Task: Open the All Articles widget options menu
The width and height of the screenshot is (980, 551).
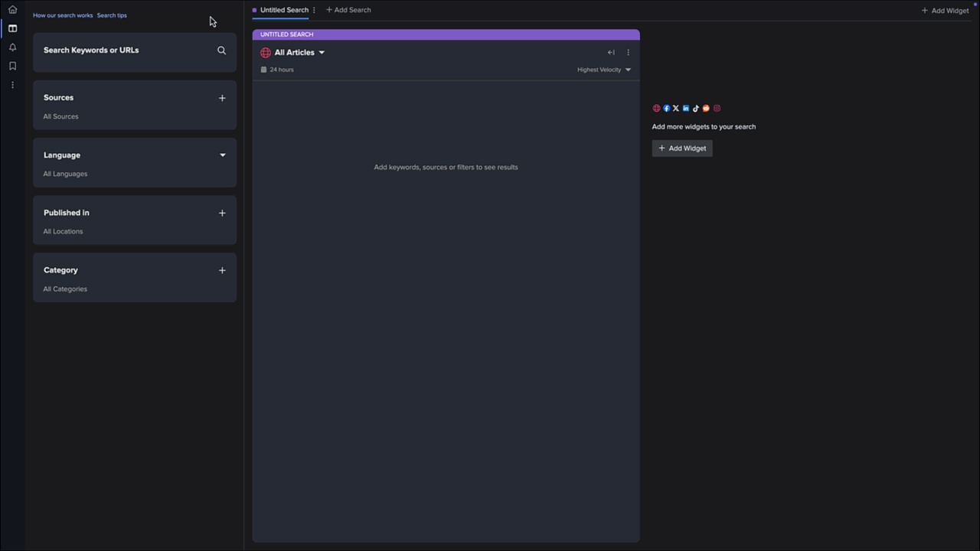Action: [628, 53]
